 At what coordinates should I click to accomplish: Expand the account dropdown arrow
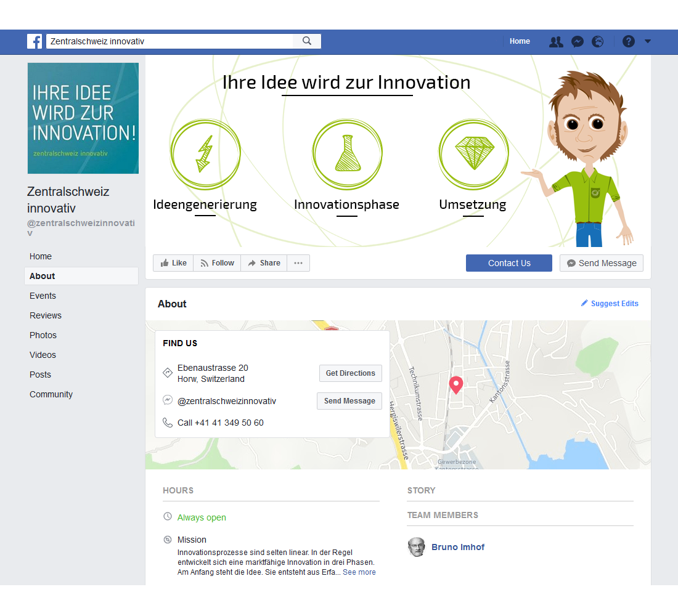tap(648, 41)
